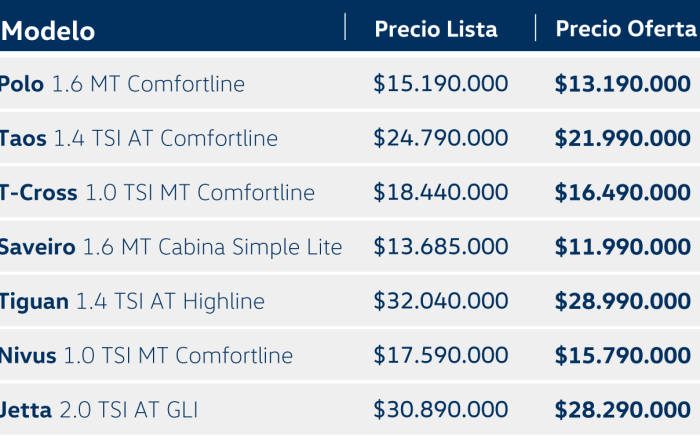Select the Tiguan 1.4 TSI AT Highline model

point(132,301)
